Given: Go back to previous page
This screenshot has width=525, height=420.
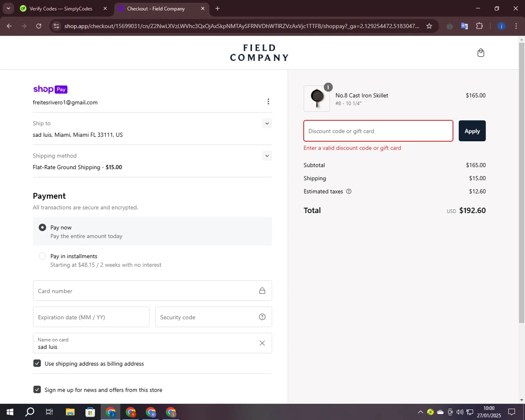Looking at the screenshot, I should tap(9, 26).
